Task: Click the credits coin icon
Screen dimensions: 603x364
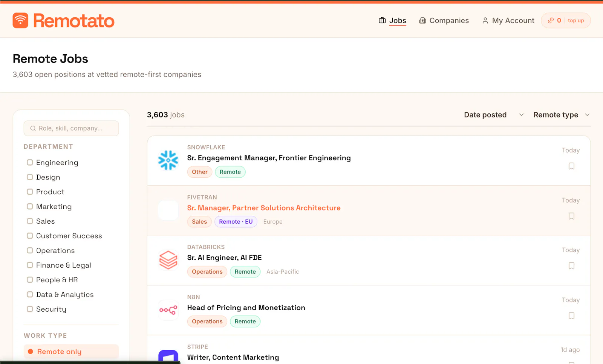Action: (551, 20)
